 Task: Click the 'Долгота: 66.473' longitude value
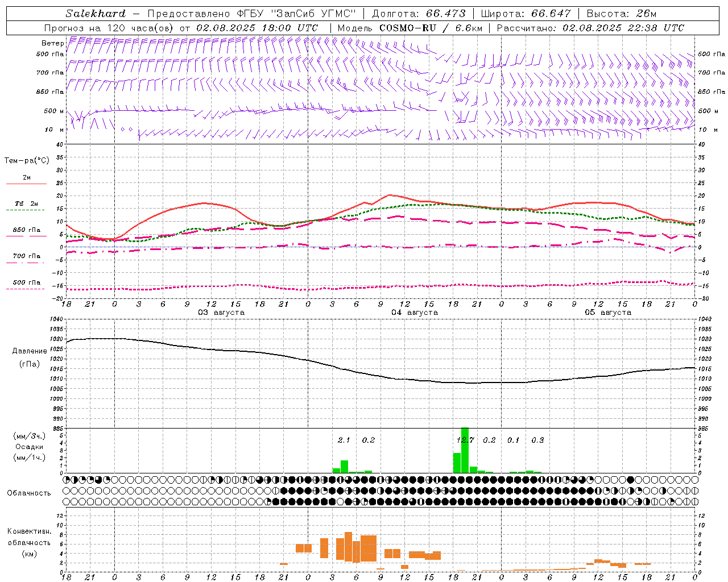pyautogui.click(x=419, y=14)
